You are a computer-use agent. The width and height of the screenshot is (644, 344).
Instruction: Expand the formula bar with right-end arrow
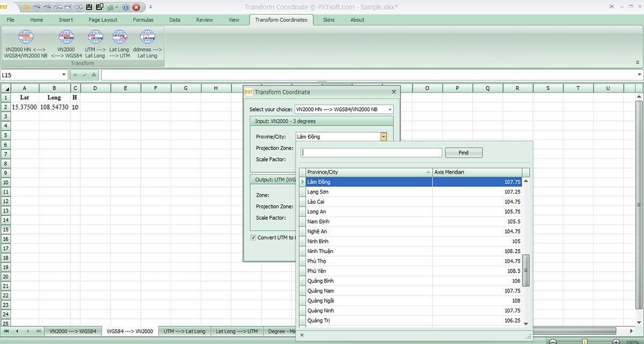pos(639,75)
